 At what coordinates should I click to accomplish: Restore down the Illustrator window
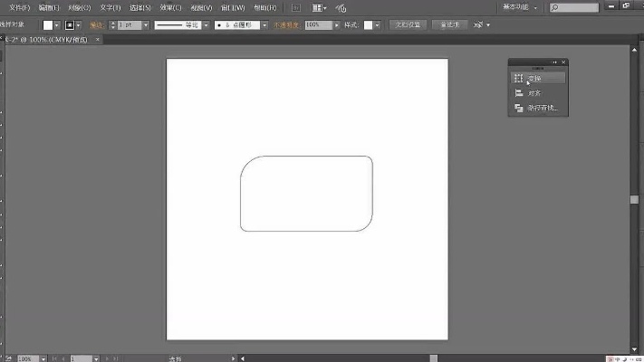(x=626, y=5)
